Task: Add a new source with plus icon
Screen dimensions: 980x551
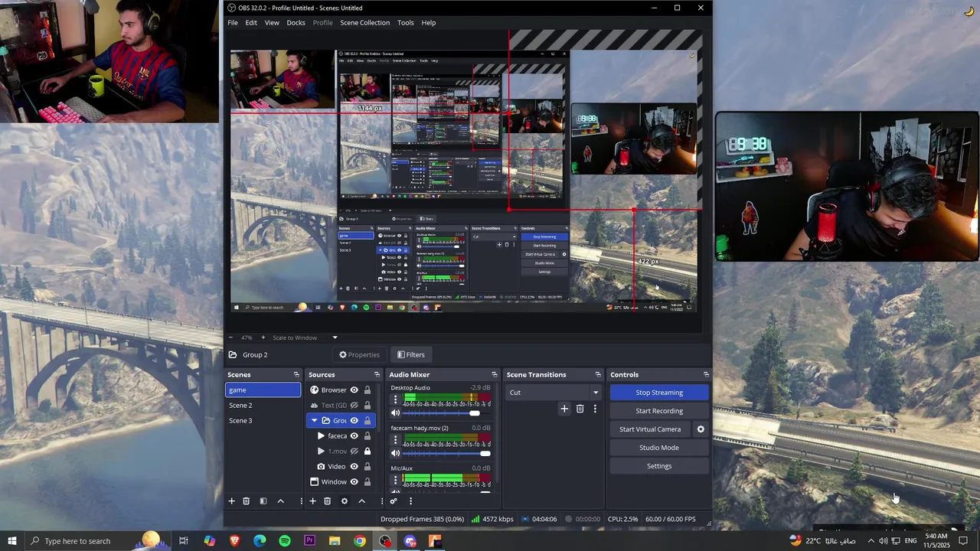Action: [312, 501]
